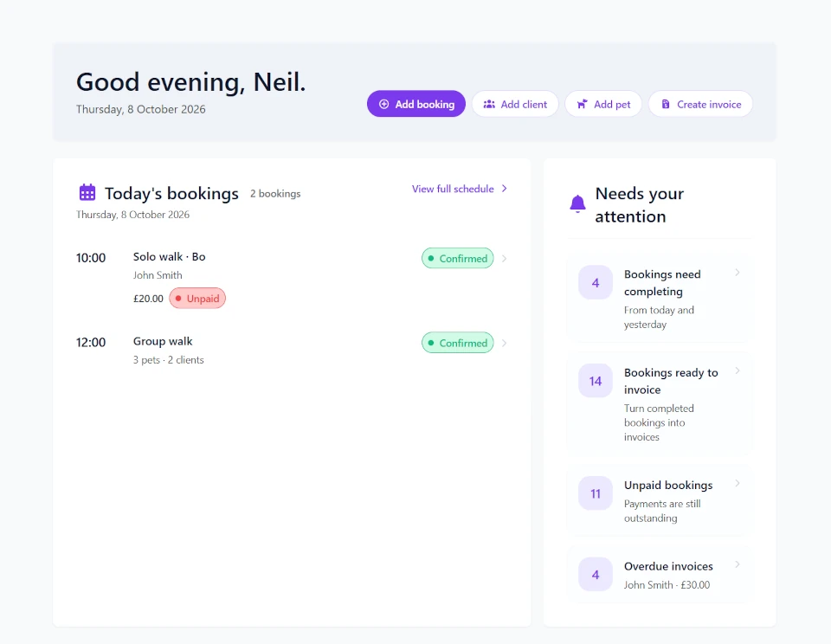Image resolution: width=831 pixels, height=644 pixels.
Task: Click the plus circle icon in Add booking
Action: pos(384,105)
